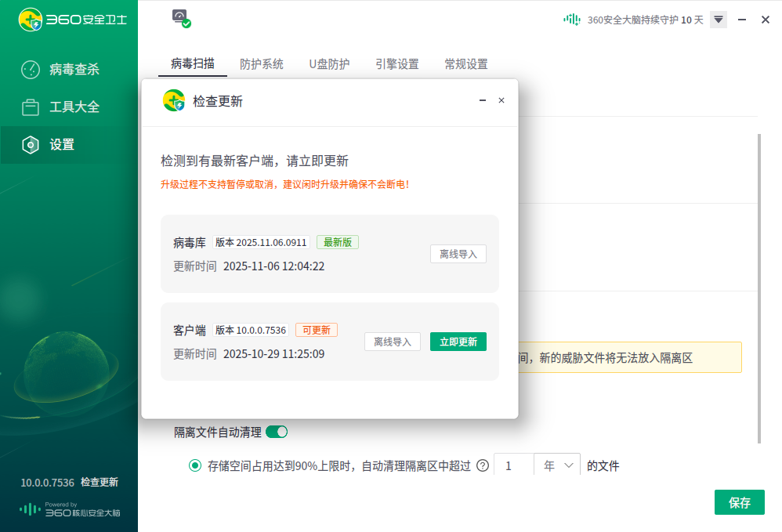The width and height of the screenshot is (782, 532).
Task: Click 离线导入 for 病毒库
Action: (x=458, y=254)
